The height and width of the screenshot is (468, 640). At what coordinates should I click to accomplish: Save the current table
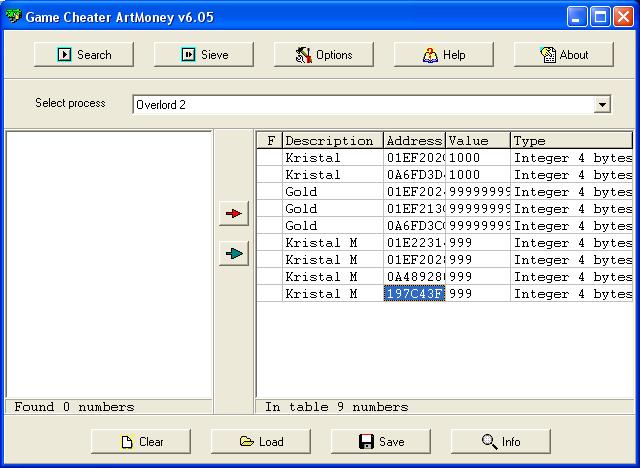coord(381,441)
